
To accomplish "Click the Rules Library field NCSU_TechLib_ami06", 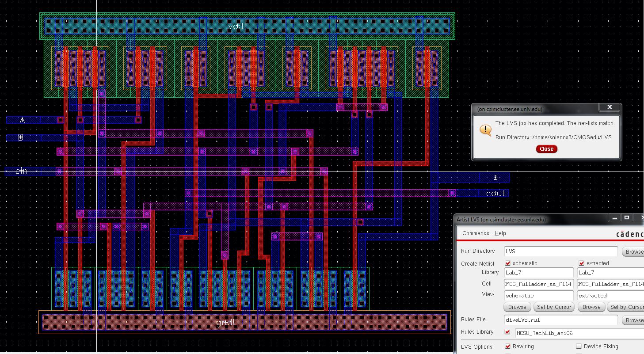I will pos(579,333).
